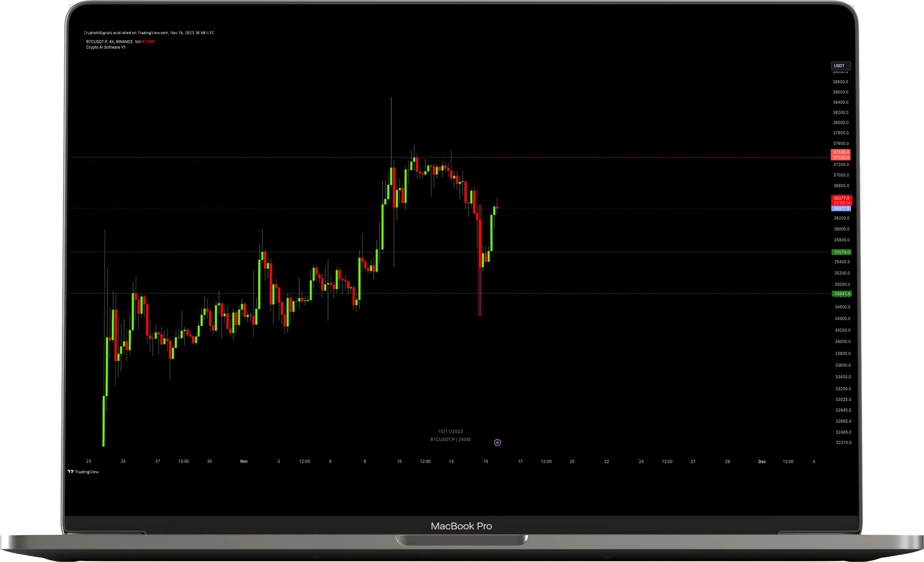Select the Crypto AI Software V1 indicator label
The width and height of the screenshot is (924, 562).
pyautogui.click(x=106, y=47)
